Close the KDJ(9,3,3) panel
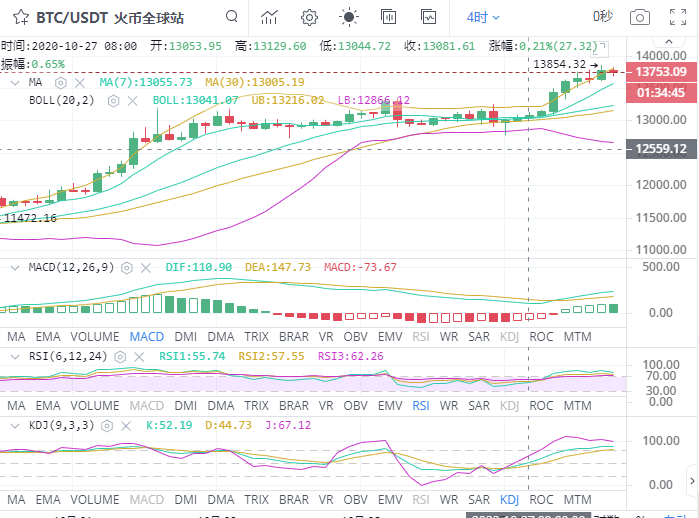Screen dimensions: 699x518 pyautogui.click(x=126, y=426)
